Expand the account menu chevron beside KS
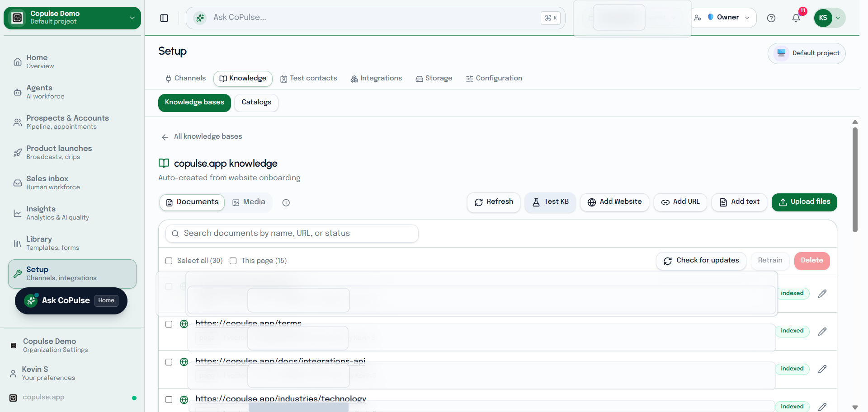The image size is (868, 412). click(x=838, y=18)
